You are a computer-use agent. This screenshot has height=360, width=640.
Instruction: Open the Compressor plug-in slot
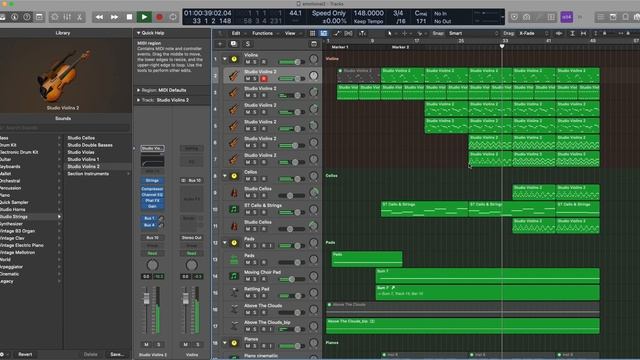(x=152, y=189)
